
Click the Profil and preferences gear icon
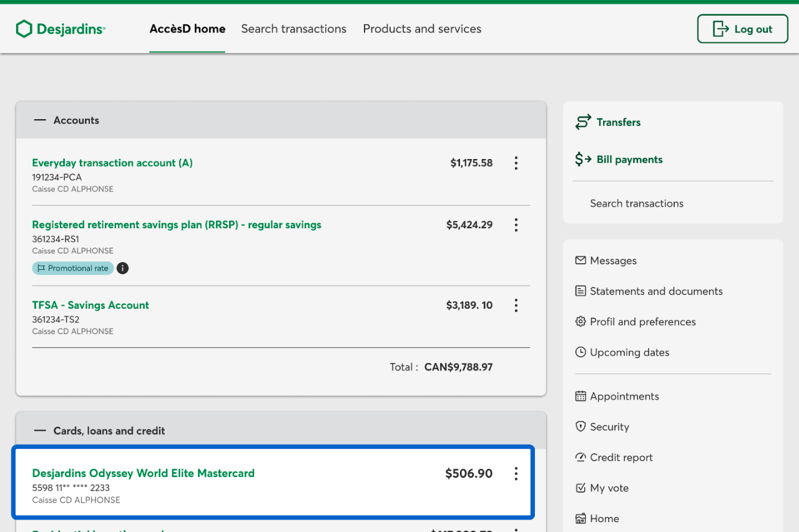pyautogui.click(x=581, y=321)
